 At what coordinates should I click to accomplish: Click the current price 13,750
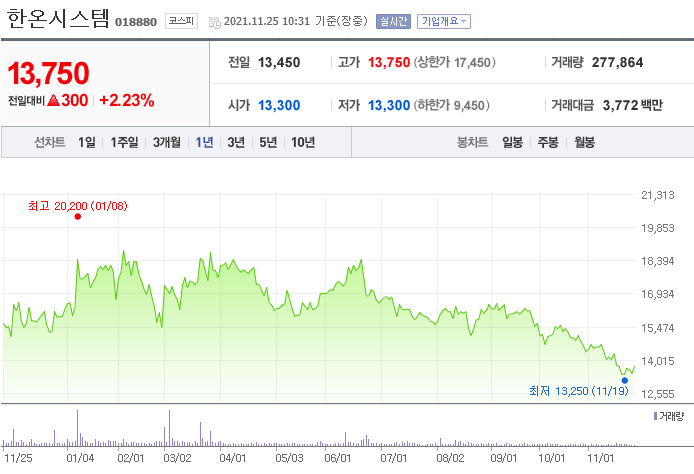49,73
